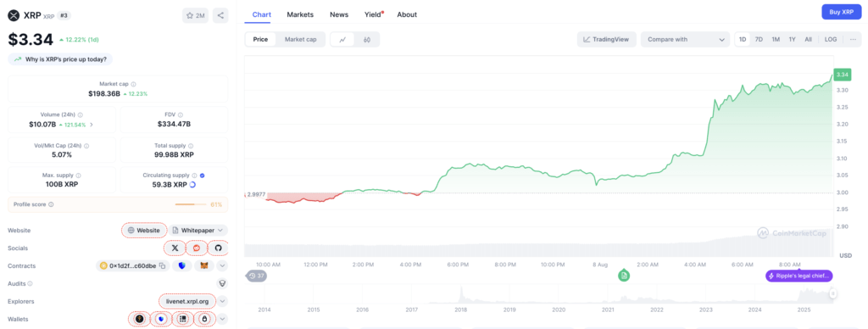Click the document event marker under chart
The image size is (868, 329).
(x=624, y=276)
